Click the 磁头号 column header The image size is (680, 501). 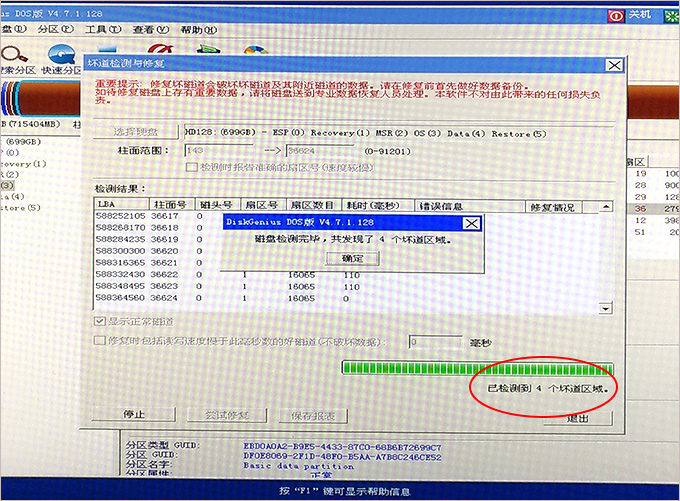coord(218,205)
